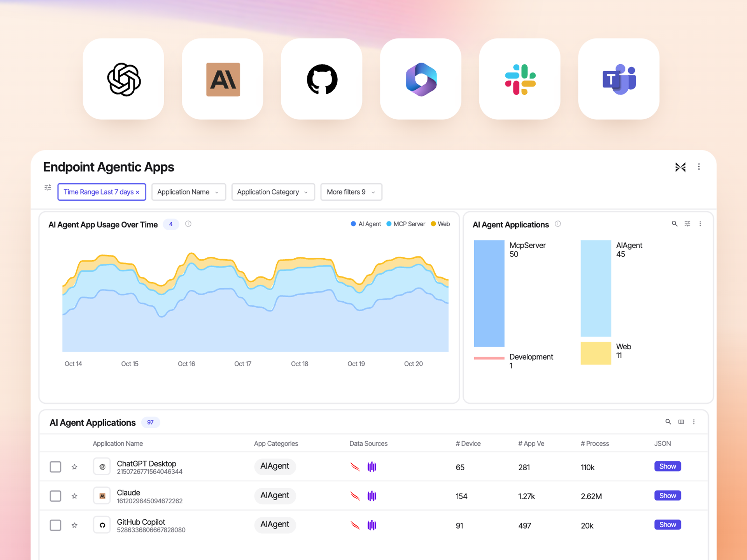The height and width of the screenshot is (560, 747).
Task: Click the Microsoft Copilot logo tile
Action: [421, 79]
